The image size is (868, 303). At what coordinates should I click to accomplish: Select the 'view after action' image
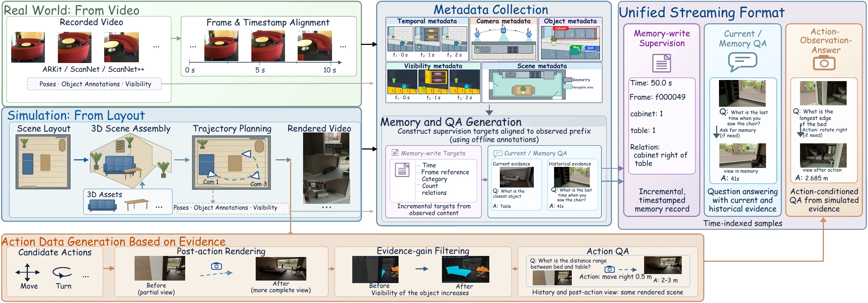click(823, 155)
